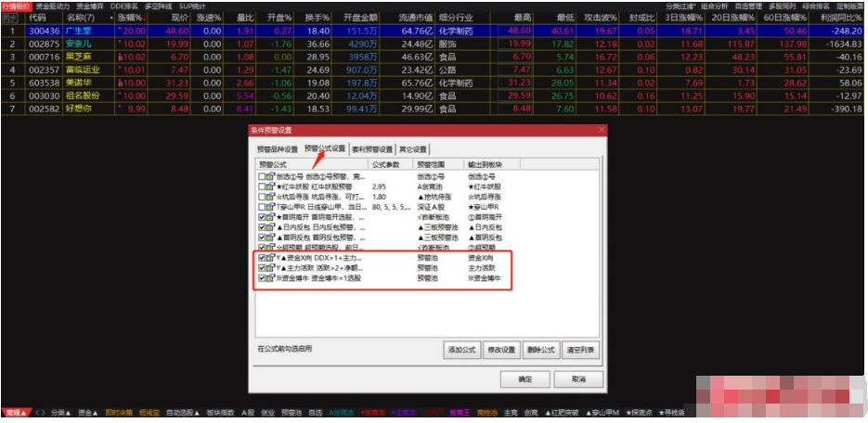Open the 分类过滤 dropdown at top right

click(682, 6)
